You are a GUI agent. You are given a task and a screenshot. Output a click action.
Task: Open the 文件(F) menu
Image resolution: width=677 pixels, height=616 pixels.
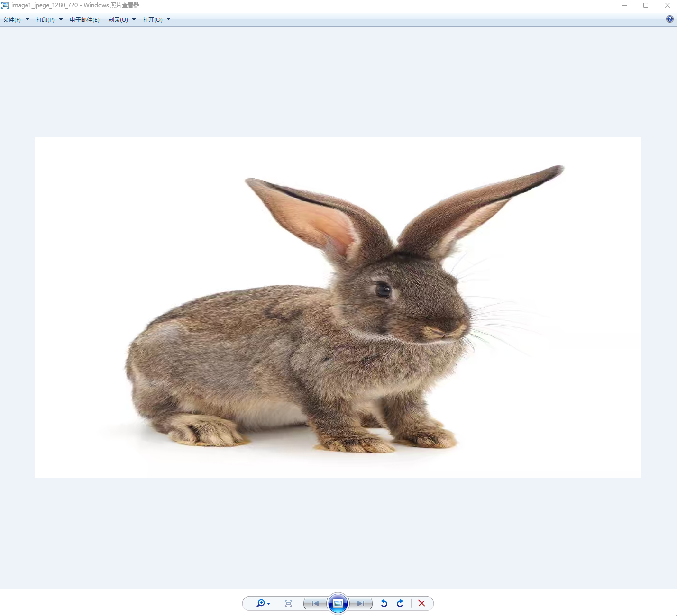[x=12, y=20]
